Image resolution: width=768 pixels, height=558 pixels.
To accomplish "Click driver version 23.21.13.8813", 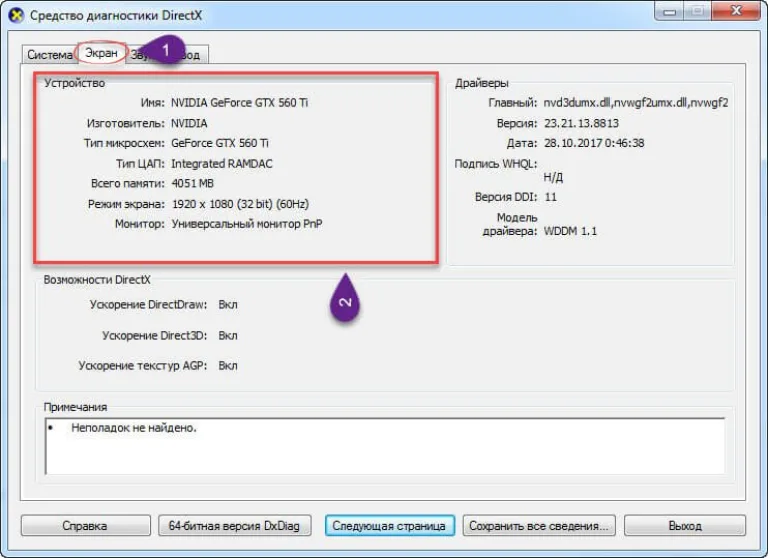I will (x=581, y=123).
